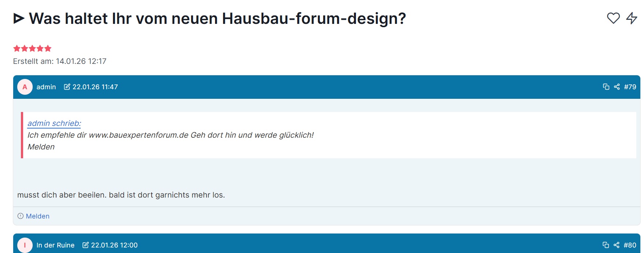Click the Melden text inside the quote
The image size is (644, 253).
point(41,147)
